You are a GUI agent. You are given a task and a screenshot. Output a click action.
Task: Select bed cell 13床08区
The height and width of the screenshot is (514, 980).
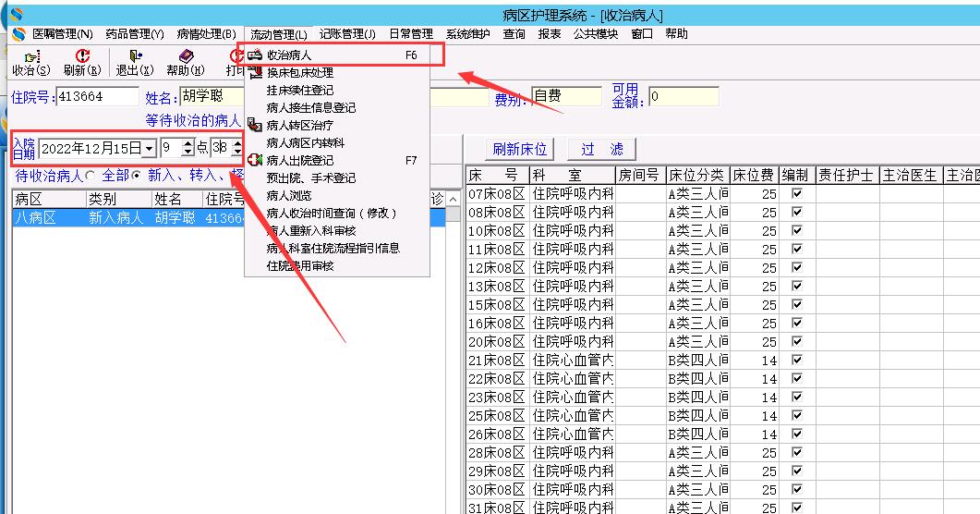click(x=498, y=287)
